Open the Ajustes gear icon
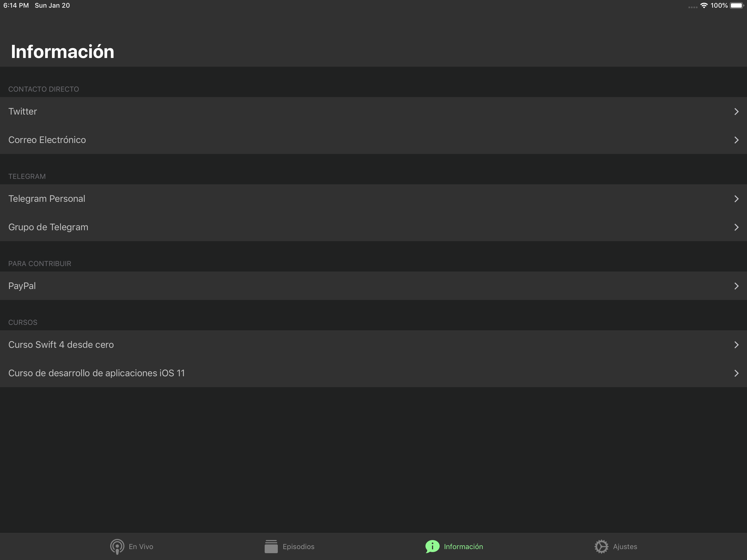The width and height of the screenshot is (747, 560). point(601,547)
